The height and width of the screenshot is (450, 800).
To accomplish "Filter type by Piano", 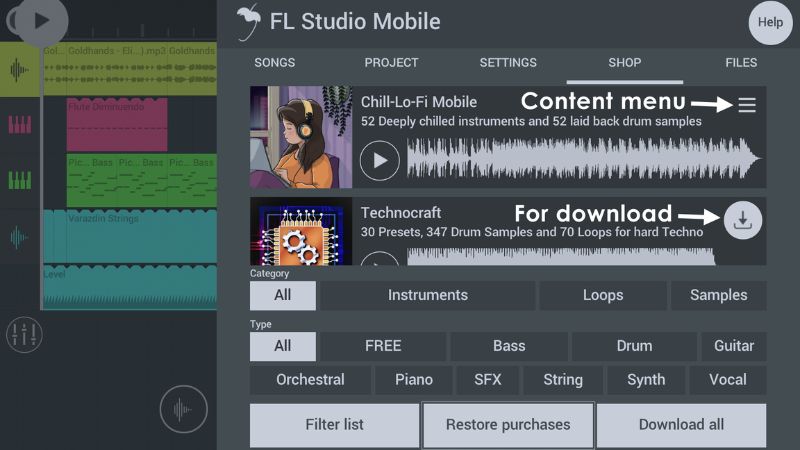I will click(414, 380).
